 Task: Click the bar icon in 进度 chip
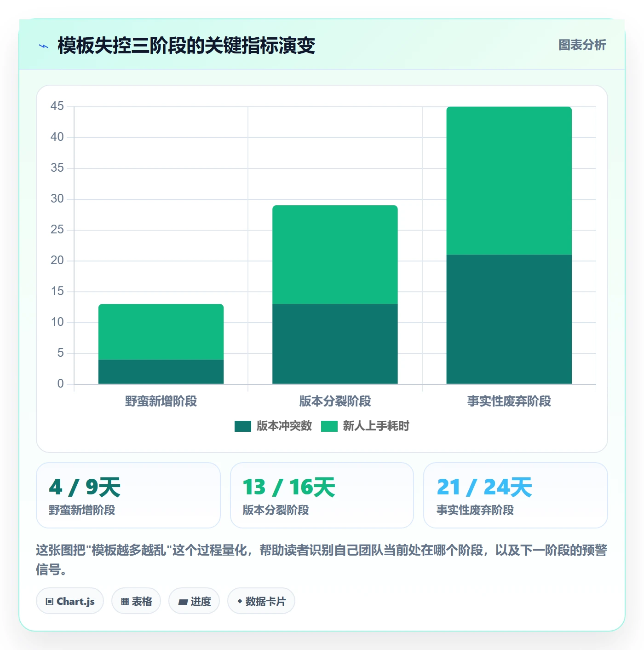tap(183, 602)
